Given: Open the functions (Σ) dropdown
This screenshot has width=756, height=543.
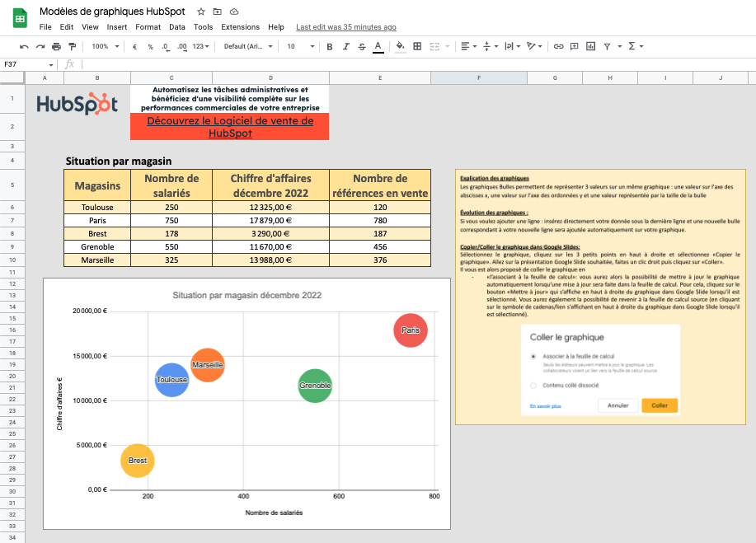Looking at the screenshot, I should (636, 46).
